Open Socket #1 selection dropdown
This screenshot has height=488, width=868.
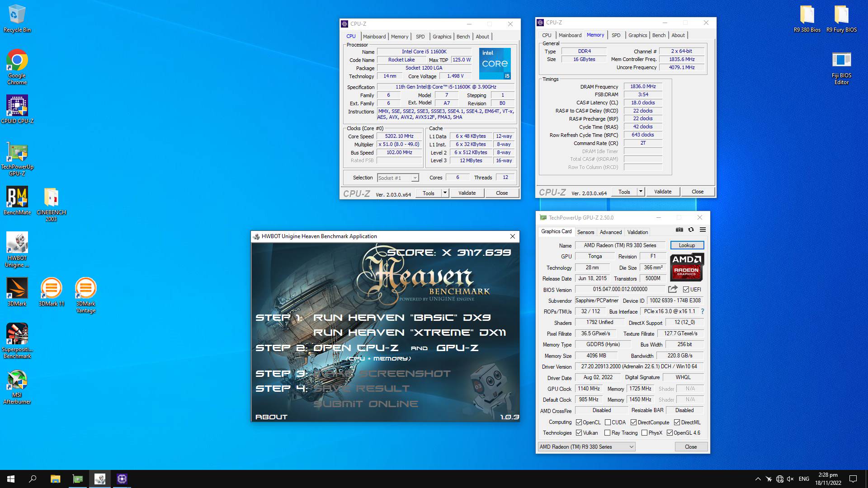(x=398, y=178)
